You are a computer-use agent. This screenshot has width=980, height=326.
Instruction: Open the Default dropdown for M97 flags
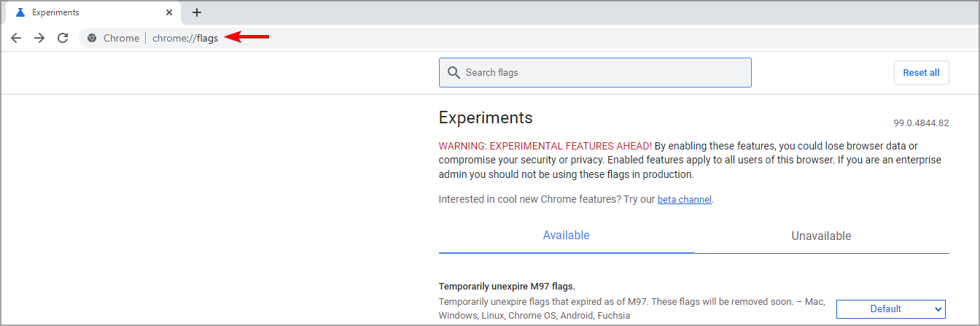click(x=890, y=308)
